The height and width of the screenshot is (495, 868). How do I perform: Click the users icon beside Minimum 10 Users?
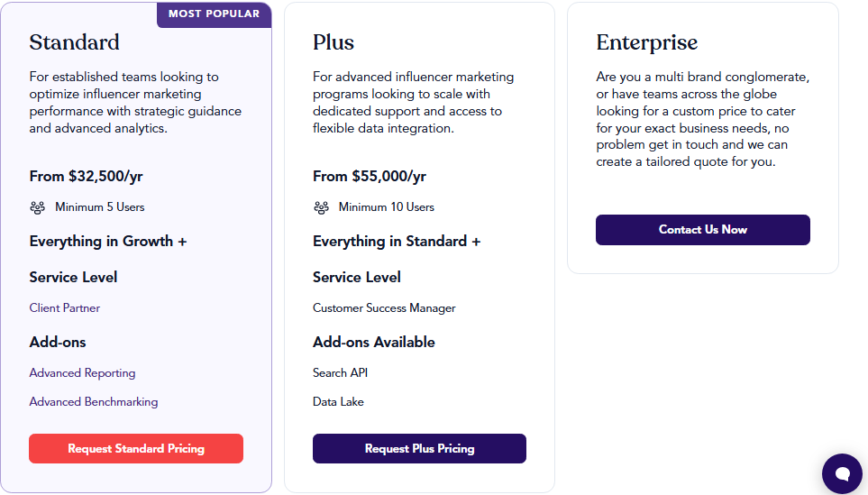[321, 207]
